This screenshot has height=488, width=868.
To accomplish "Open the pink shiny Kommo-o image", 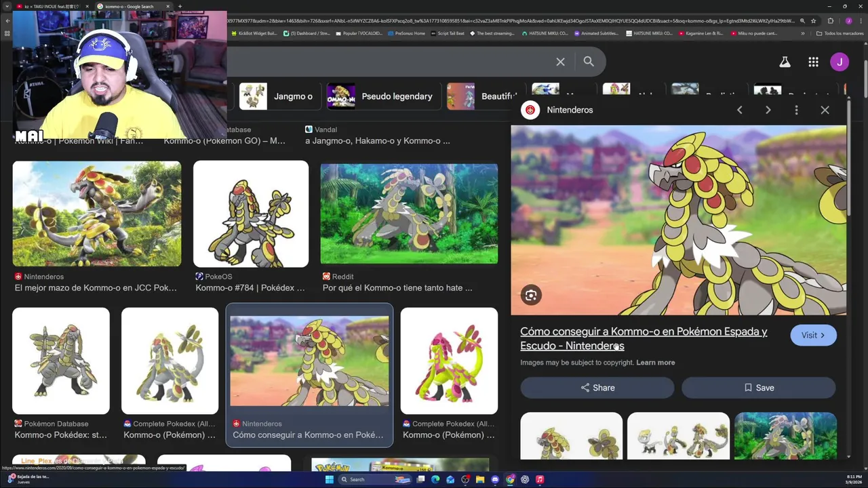I will [449, 361].
